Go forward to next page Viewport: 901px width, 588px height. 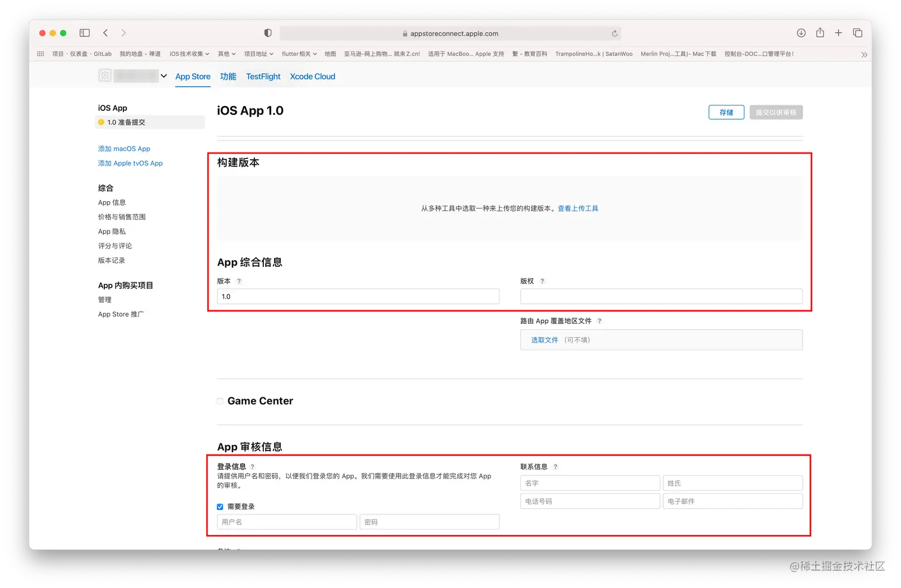(x=123, y=33)
